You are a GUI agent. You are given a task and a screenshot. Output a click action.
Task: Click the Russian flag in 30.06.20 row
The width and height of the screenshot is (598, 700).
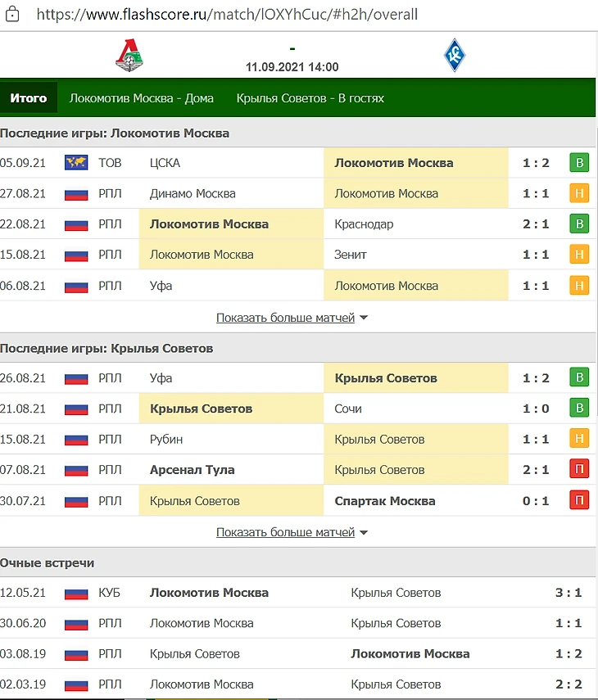[x=76, y=624]
